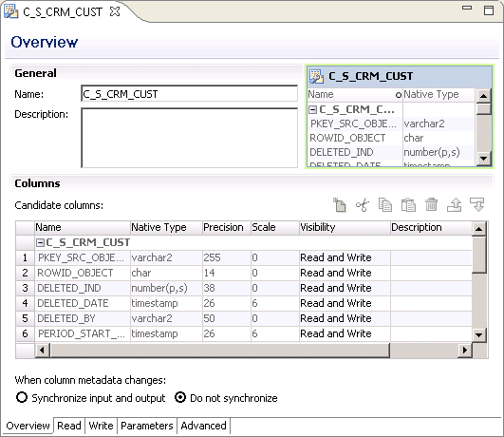This screenshot has width=504, height=437.
Task: Select Do not synchronize option
Action: 180,397
